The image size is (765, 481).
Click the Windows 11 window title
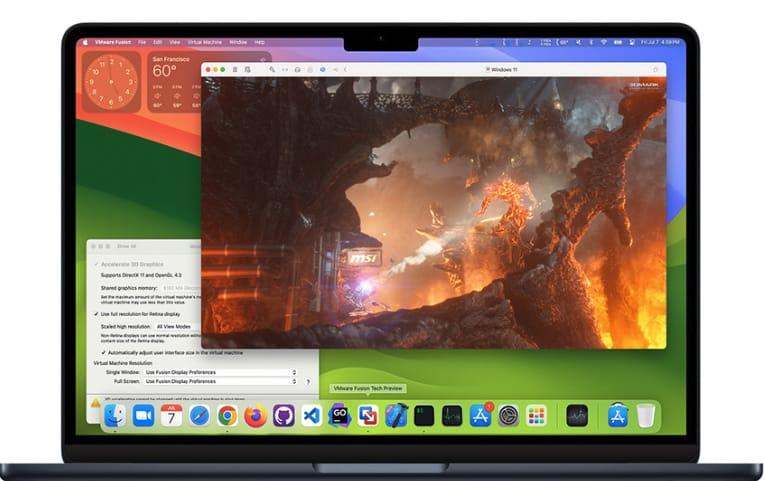tap(502, 70)
